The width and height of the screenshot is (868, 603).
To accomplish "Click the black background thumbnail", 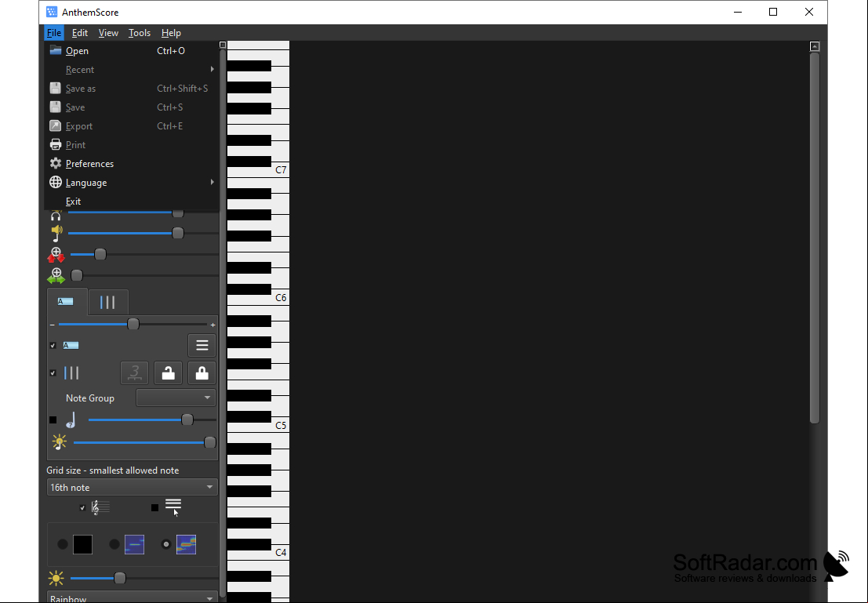I will (x=82, y=544).
